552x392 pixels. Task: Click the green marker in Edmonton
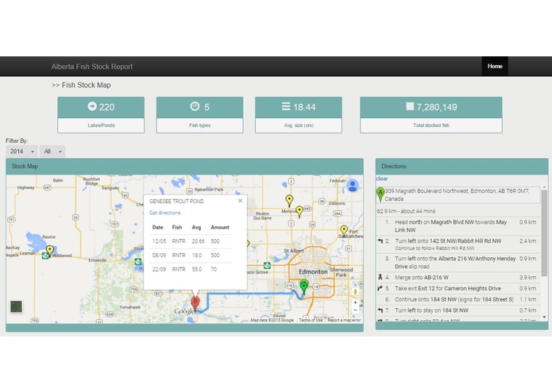304,286
